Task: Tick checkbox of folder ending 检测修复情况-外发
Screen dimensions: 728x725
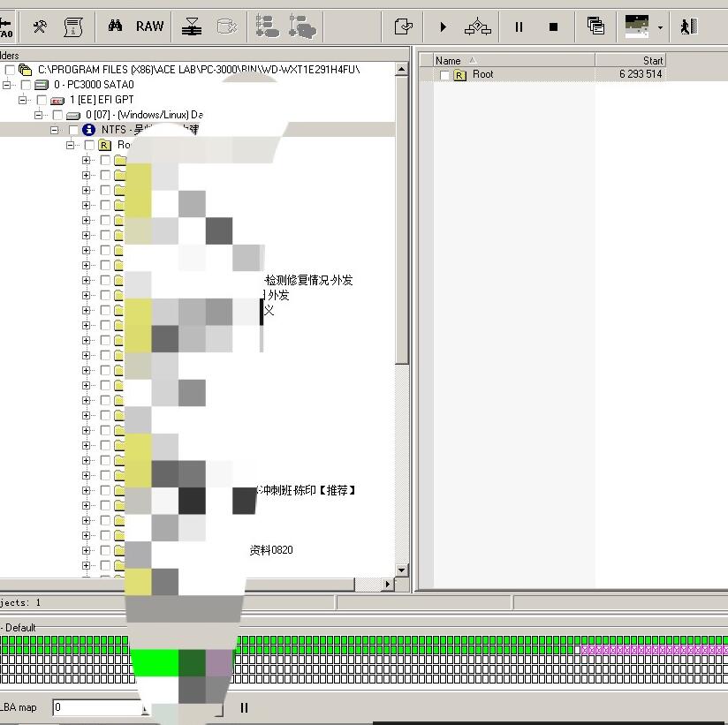Action: (105, 280)
